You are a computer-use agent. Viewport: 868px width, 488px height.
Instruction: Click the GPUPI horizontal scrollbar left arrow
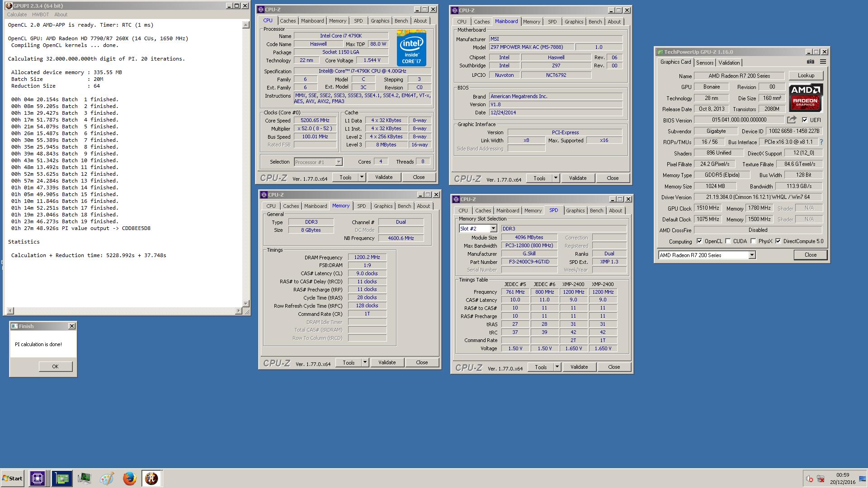coord(10,311)
